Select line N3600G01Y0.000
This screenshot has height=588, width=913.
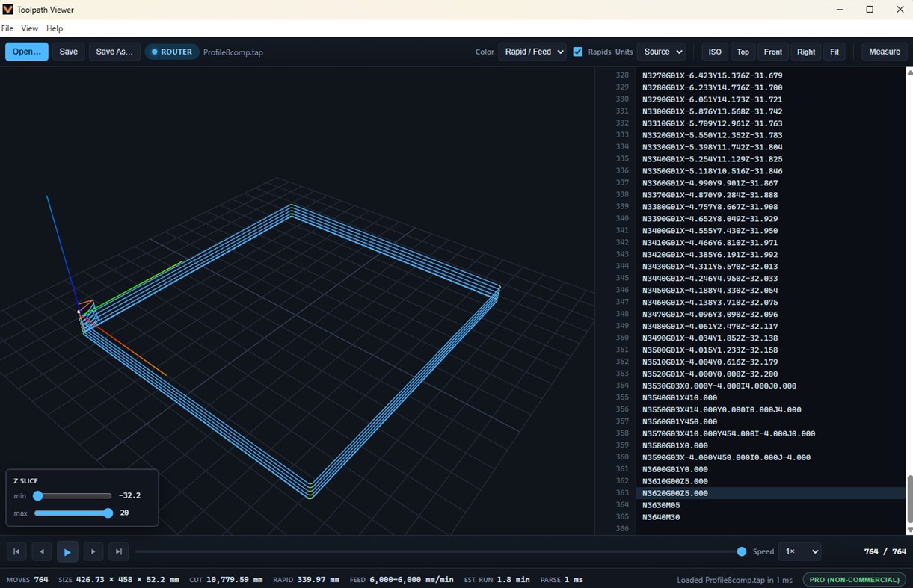tap(770, 469)
